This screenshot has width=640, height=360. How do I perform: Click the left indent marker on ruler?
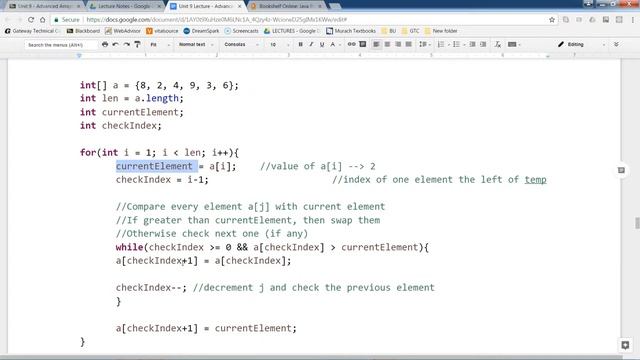point(79,56)
